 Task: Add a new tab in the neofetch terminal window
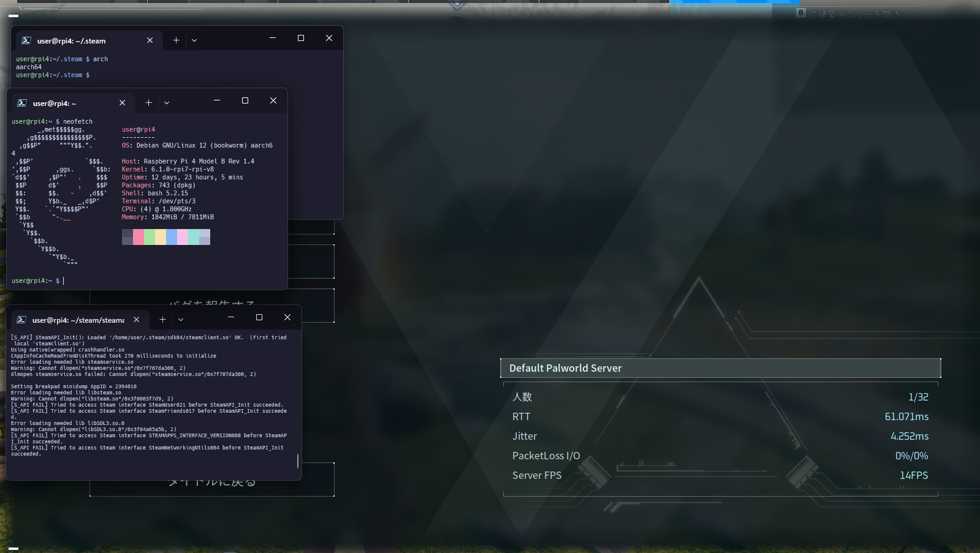point(148,103)
